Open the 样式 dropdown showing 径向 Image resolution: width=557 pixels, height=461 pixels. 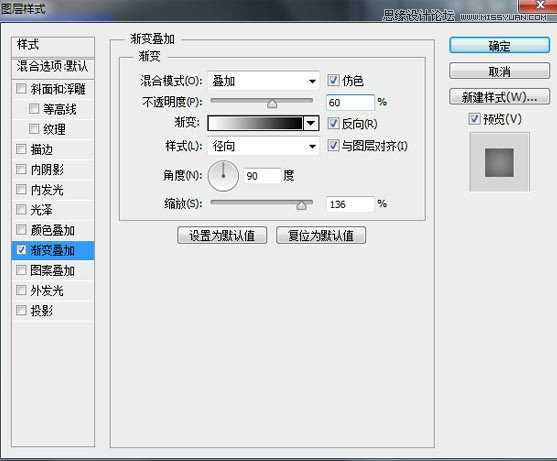tap(263, 146)
